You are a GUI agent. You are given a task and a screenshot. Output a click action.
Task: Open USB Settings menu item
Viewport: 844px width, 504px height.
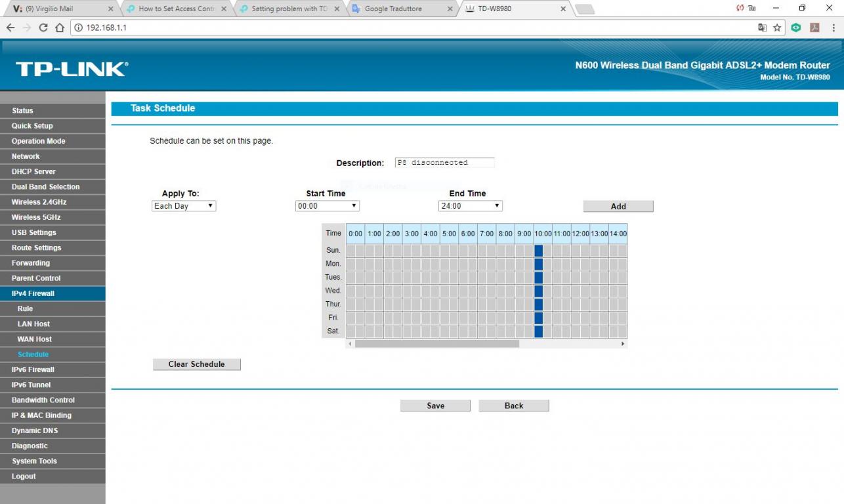coord(53,232)
